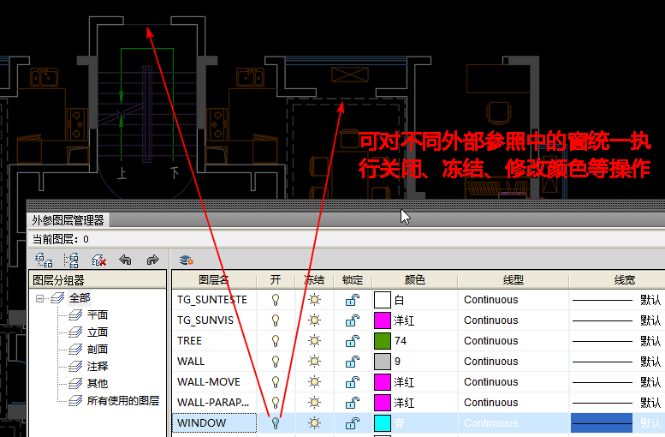This screenshot has height=437, width=665.
Task: Turn off the WINDOW layer light bulb
Action: 275,424
